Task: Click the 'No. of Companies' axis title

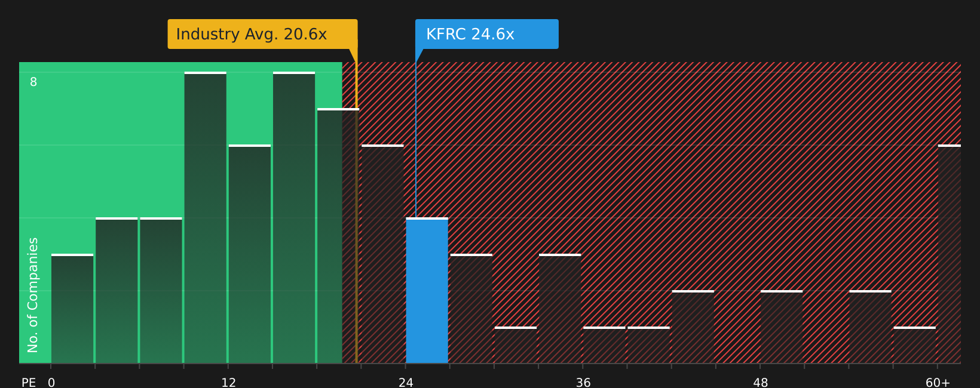Action: (33, 295)
